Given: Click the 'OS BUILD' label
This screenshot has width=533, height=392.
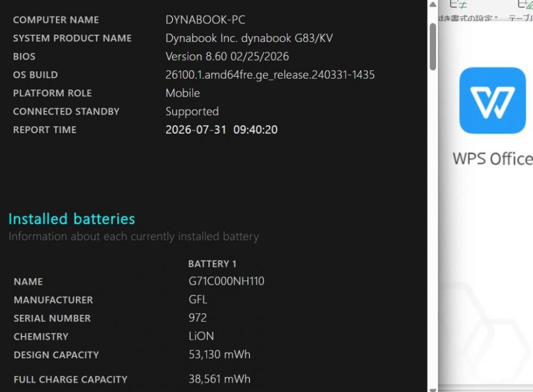Looking at the screenshot, I should pos(35,75).
